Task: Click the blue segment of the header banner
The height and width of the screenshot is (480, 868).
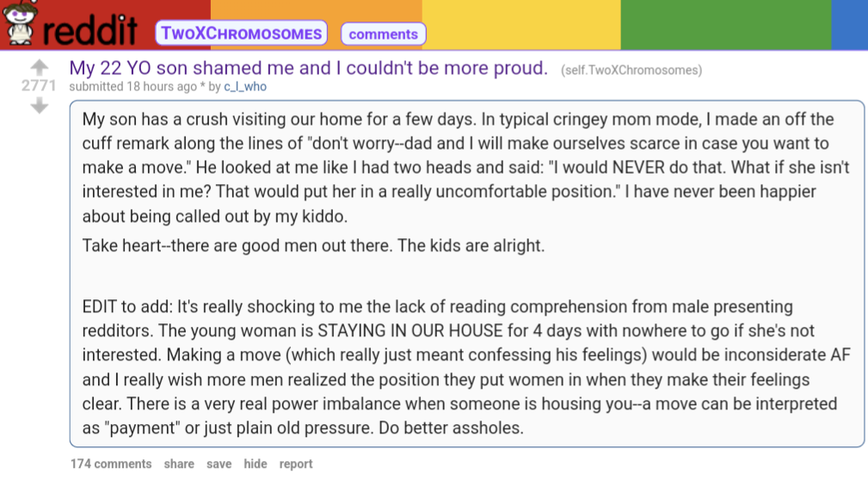Action: 849,24
